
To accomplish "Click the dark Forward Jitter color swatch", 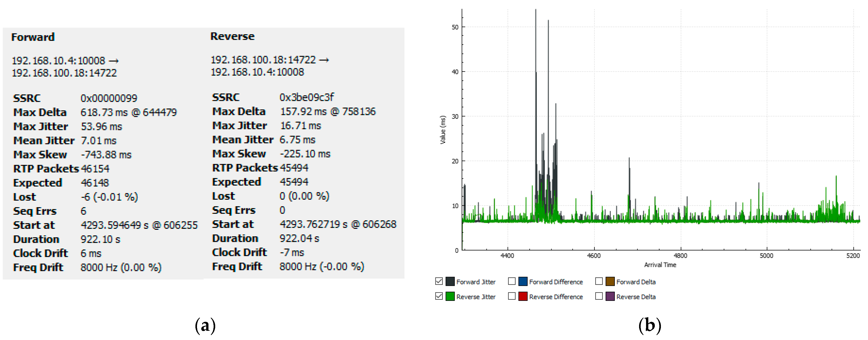I will tap(450, 281).
